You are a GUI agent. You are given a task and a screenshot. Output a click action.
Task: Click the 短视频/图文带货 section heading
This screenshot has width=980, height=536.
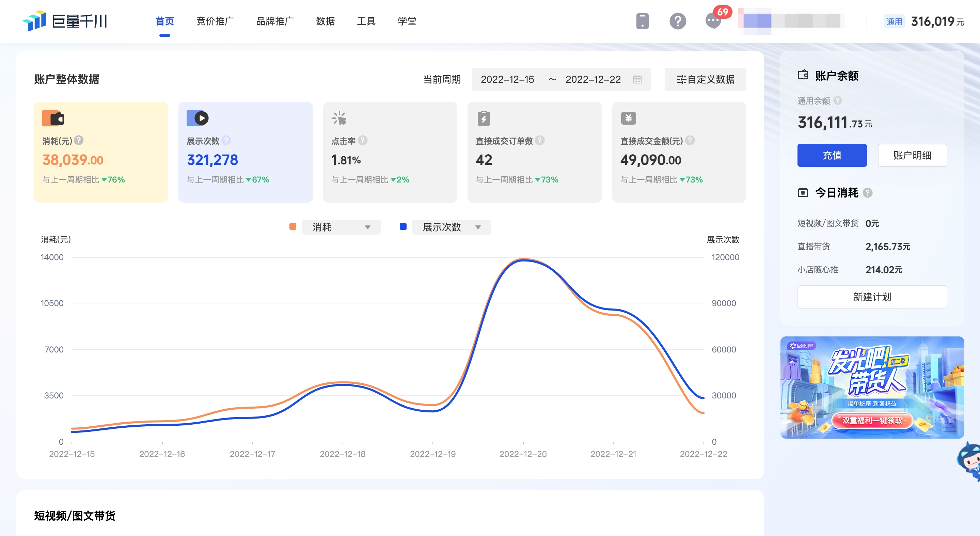(x=75, y=516)
